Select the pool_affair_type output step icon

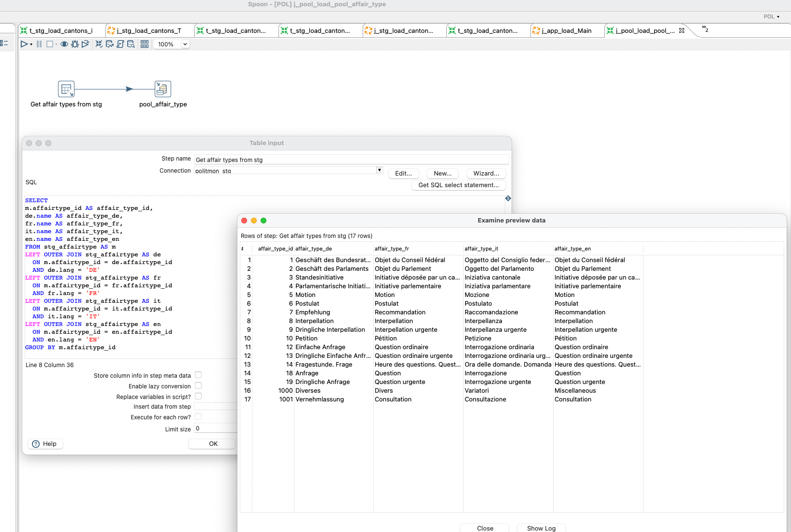[x=163, y=89]
